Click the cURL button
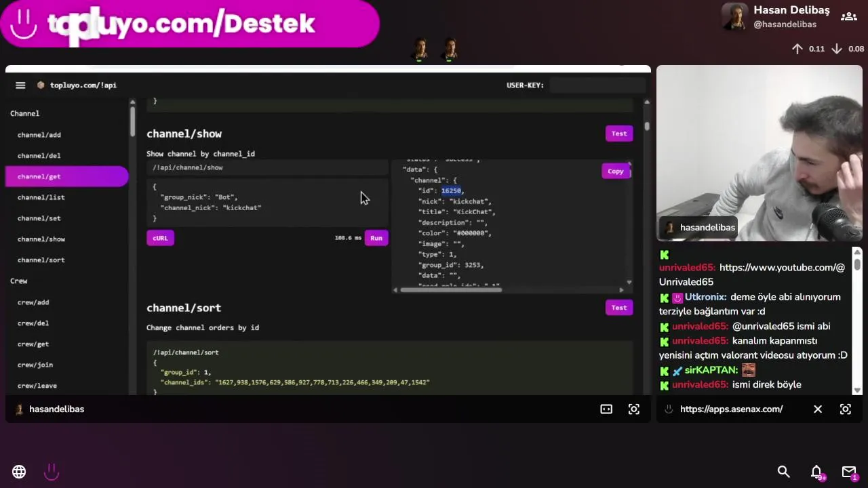Image resolution: width=868 pixels, height=488 pixels. (x=160, y=238)
